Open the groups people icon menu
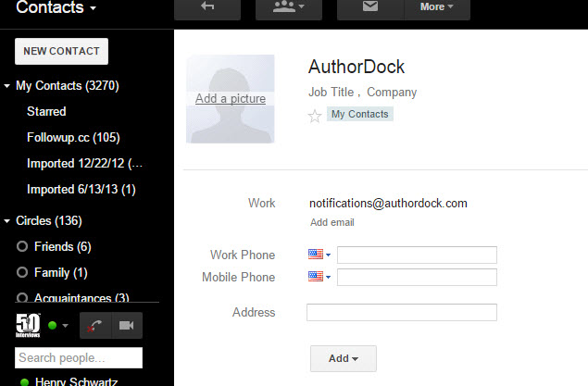Viewport: 588px width, 386px height. (x=288, y=7)
